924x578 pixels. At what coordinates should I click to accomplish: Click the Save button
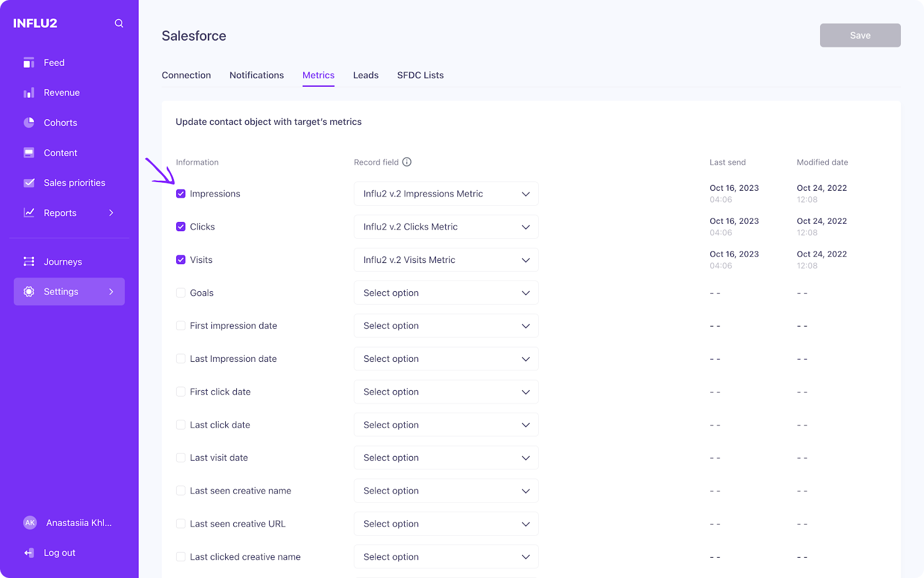(860, 35)
